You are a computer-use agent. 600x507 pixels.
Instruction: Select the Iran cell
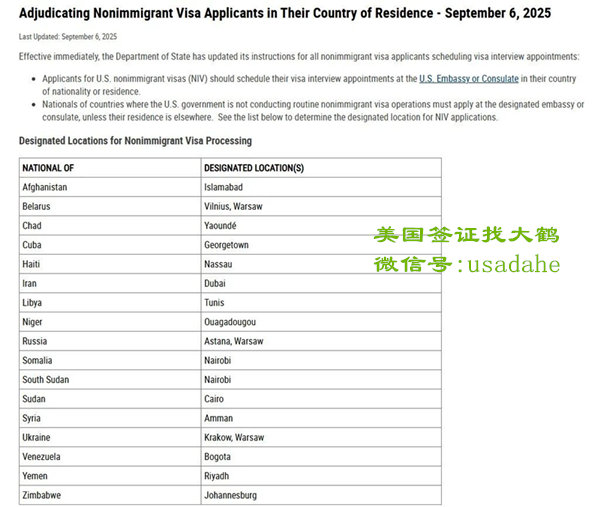tap(110, 284)
